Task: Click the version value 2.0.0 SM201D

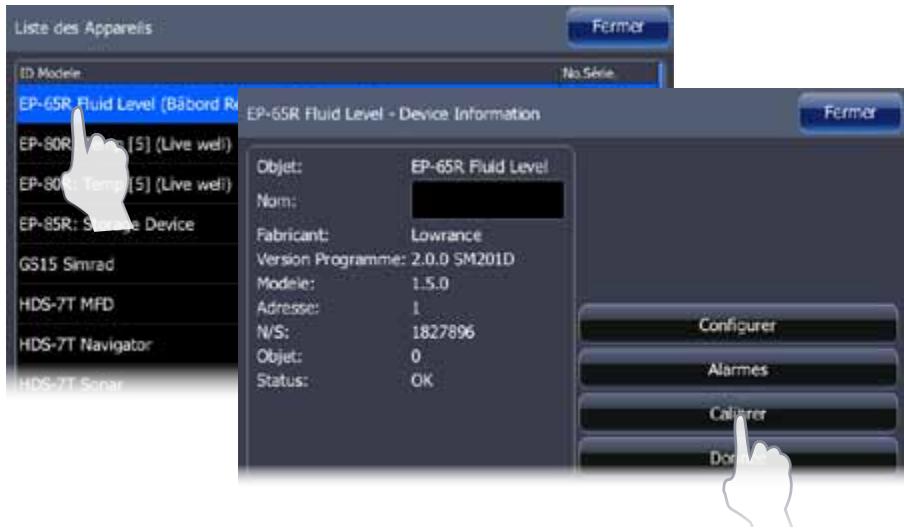Action: [x=462, y=259]
